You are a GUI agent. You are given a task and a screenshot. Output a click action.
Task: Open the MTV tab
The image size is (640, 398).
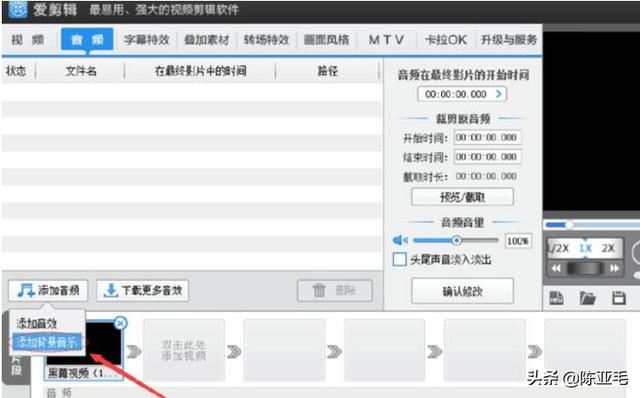point(387,40)
